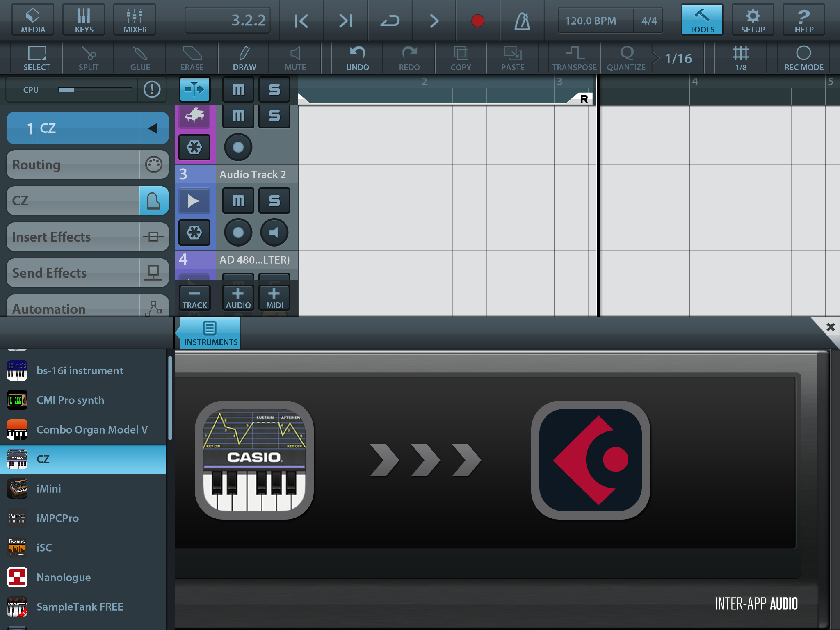Viewport: 840px width, 630px height.
Task: Start recording with the red record button
Action: 478,21
